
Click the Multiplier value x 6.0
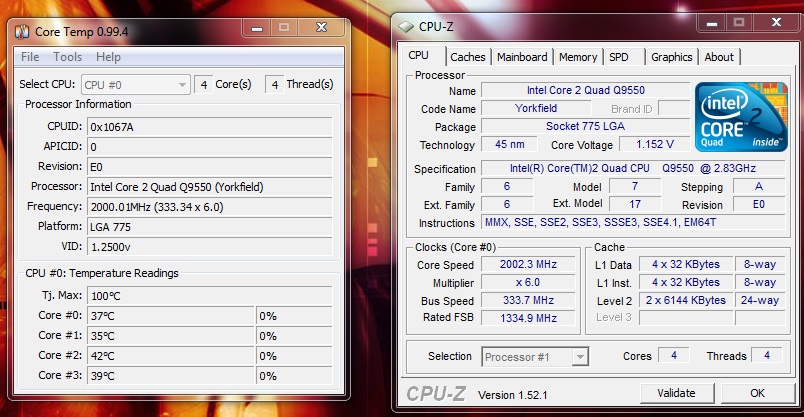[528, 282]
